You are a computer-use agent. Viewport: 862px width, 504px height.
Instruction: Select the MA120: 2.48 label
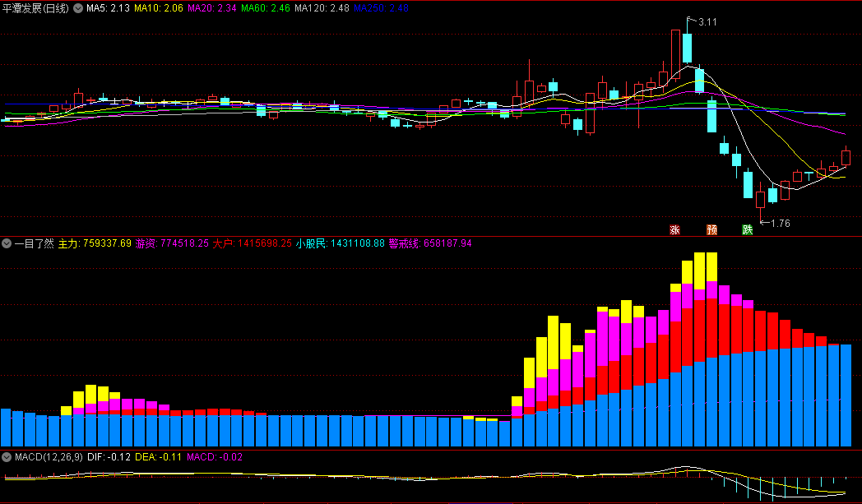[x=322, y=8]
